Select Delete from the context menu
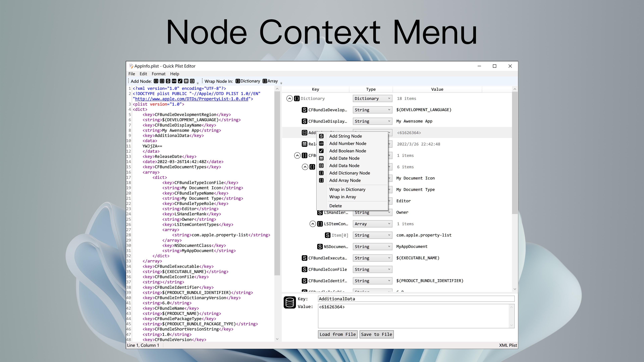Image resolution: width=644 pixels, height=362 pixels. 335,206
